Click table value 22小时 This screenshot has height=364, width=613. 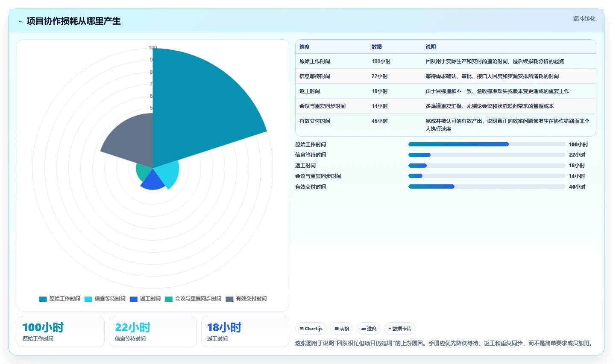380,76
